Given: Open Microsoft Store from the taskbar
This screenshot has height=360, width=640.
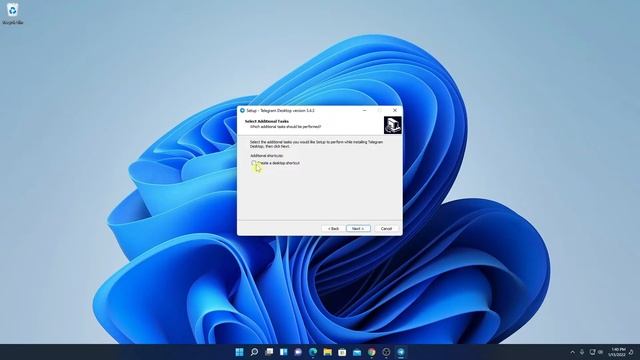Looking at the screenshot, I should 342,352.
